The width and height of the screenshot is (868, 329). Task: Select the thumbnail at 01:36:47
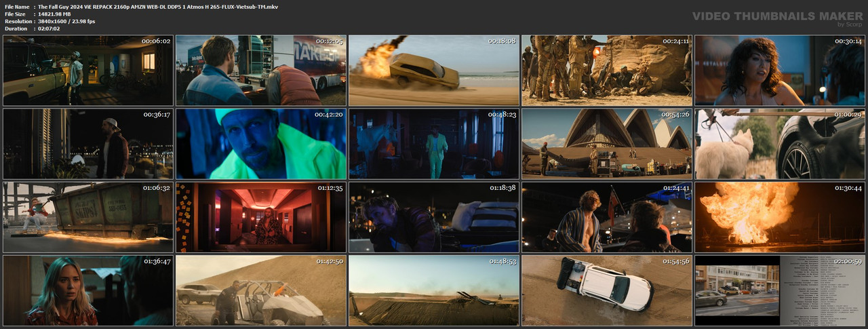[88, 290]
